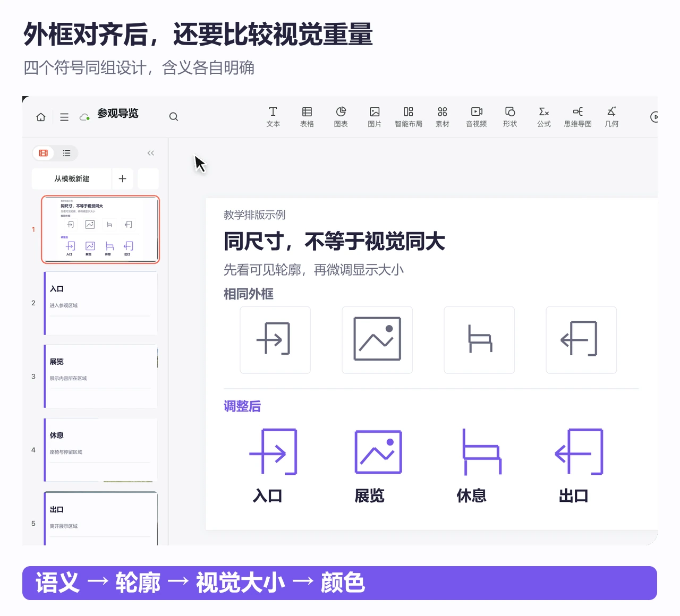Switch to outline list view

[66, 153]
